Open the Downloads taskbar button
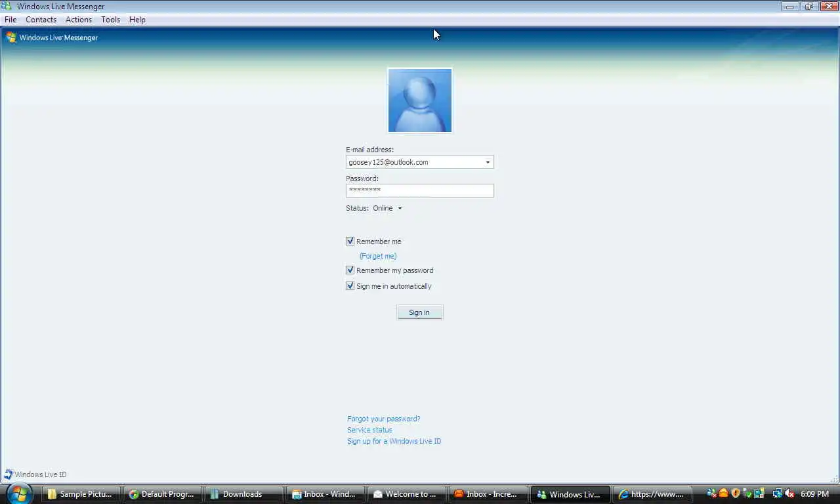Viewport: 840px width, 504px height. coord(244,494)
